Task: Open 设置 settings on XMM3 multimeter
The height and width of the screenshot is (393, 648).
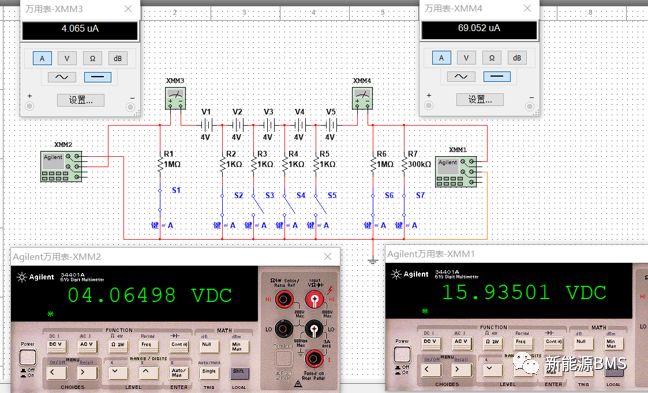Action: [x=81, y=100]
